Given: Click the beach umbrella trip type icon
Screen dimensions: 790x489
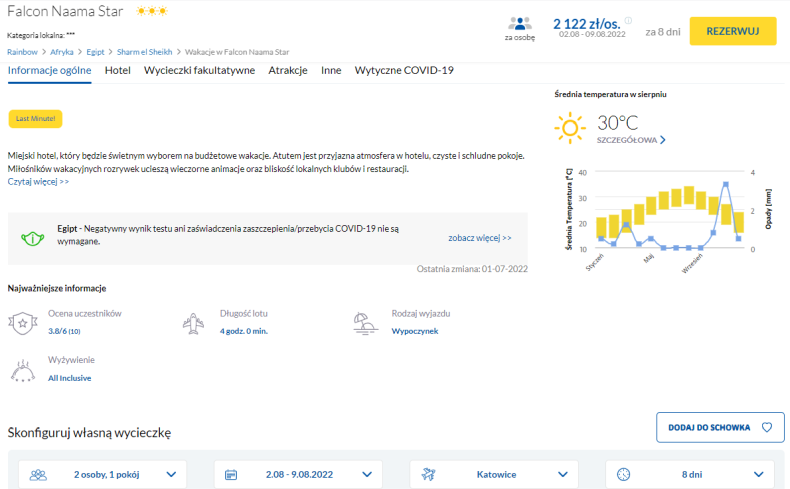Looking at the screenshot, I should (365, 323).
